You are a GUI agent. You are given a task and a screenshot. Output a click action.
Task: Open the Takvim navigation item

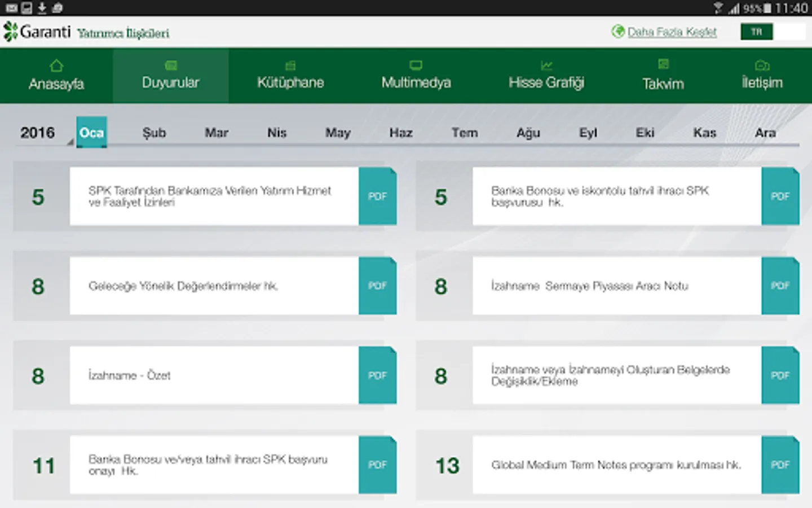coord(664,76)
